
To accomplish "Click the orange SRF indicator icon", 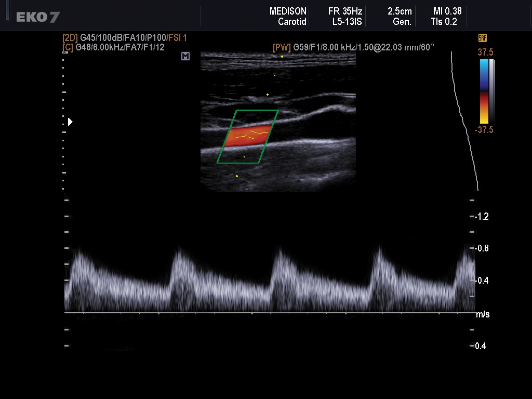I will (482, 38).
